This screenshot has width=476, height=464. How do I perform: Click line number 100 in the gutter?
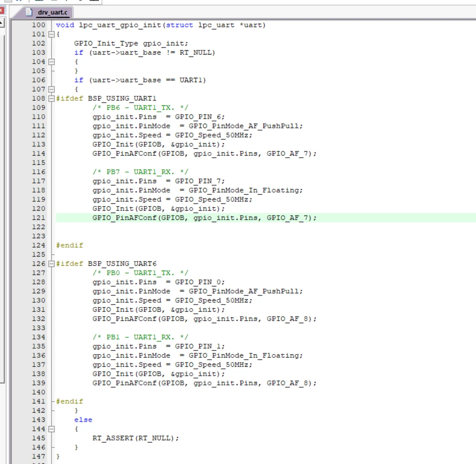point(39,25)
